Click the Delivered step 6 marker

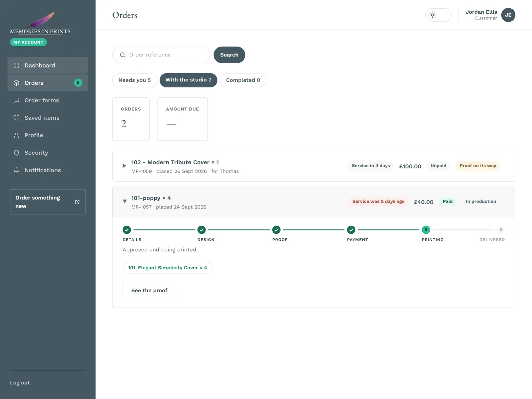(x=501, y=230)
